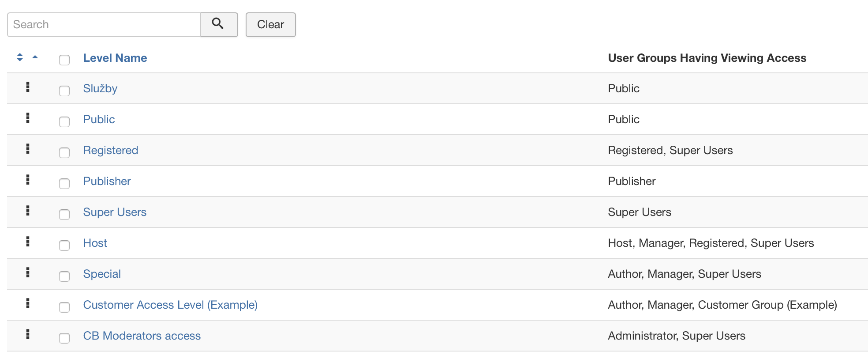Click drag handle beside CB Moderators access

tap(28, 334)
